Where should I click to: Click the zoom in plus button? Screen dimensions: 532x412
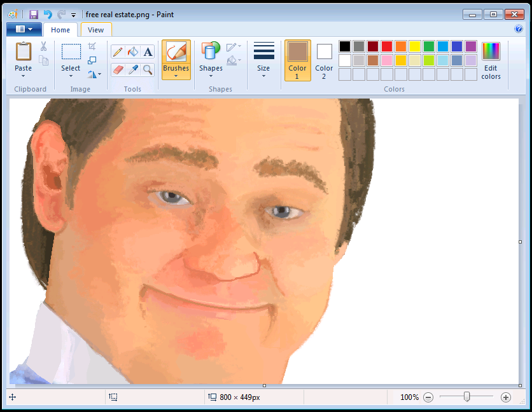point(505,397)
